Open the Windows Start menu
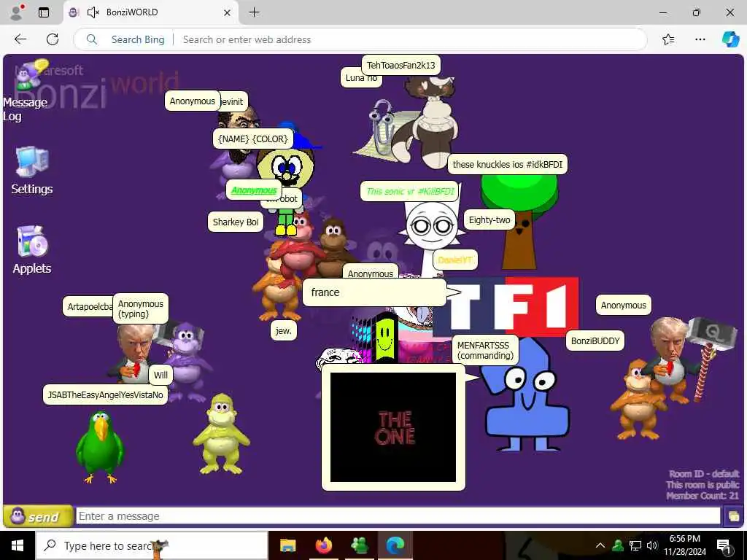 click(x=18, y=545)
